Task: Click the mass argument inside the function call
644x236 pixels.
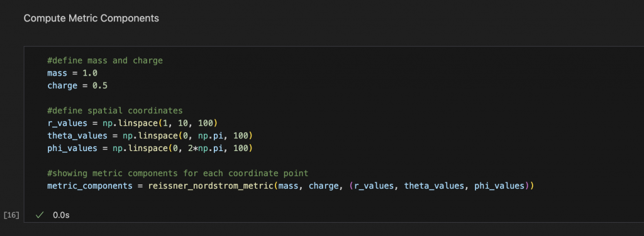Action: point(288,186)
